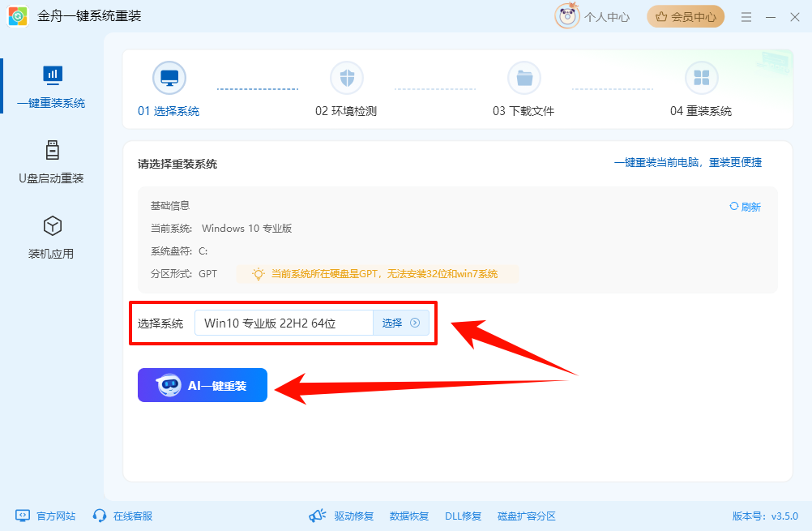Viewport: 812px width, 531px height.
Task: Click robot icon on AI一键重装 button
Action: pyautogui.click(x=169, y=385)
